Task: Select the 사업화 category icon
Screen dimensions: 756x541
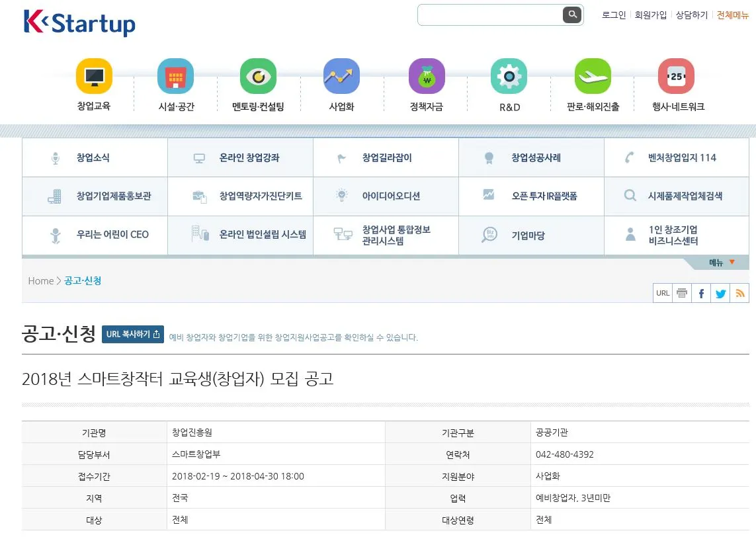Action: [341, 75]
